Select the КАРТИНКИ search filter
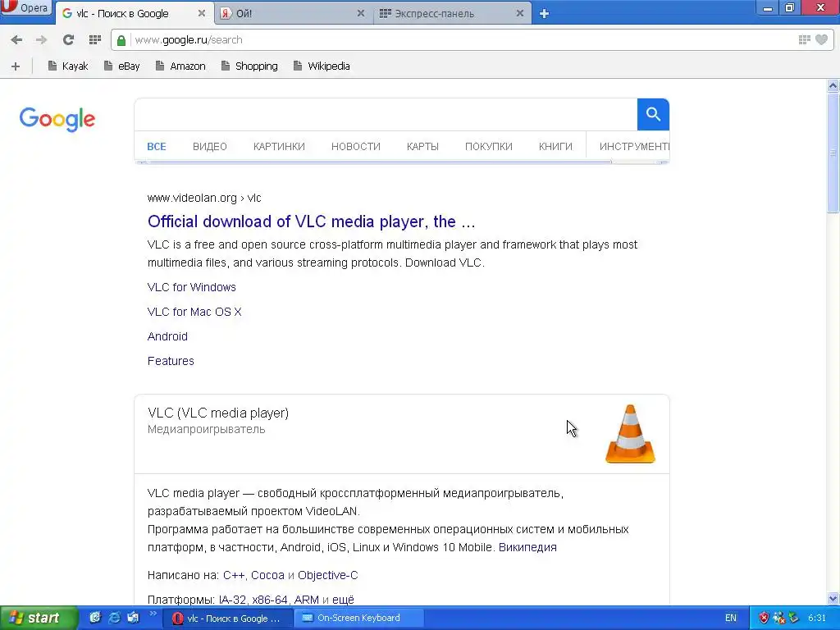This screenshot has width=840, height=630. [279, 146]
